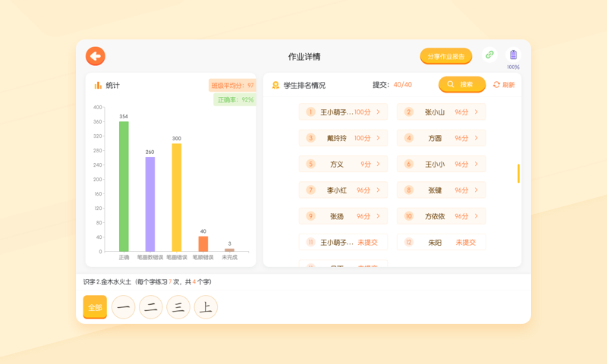Screen dimensions: 607x364
Task: Select the character 上 circle
Action: point(205,307)
